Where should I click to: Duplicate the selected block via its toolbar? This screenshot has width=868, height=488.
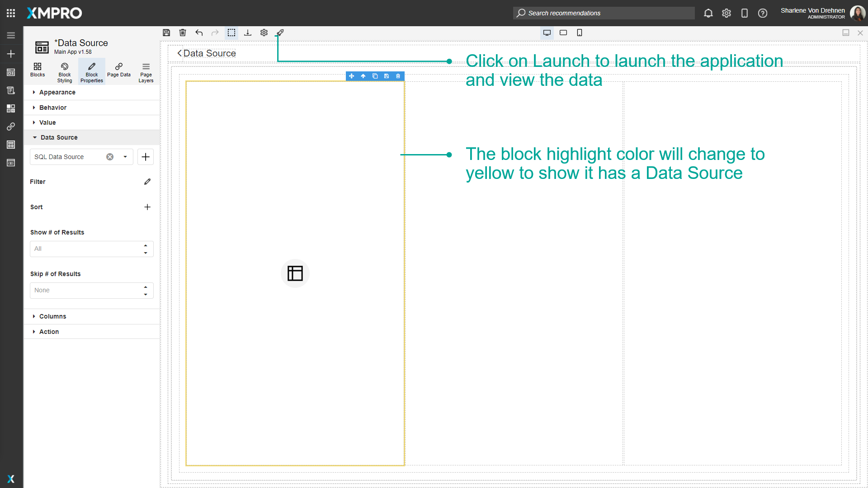(x=375, y=76)
